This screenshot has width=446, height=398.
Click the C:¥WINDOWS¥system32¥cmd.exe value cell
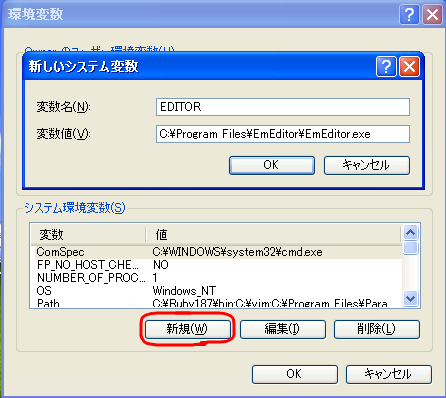(237, 252)
